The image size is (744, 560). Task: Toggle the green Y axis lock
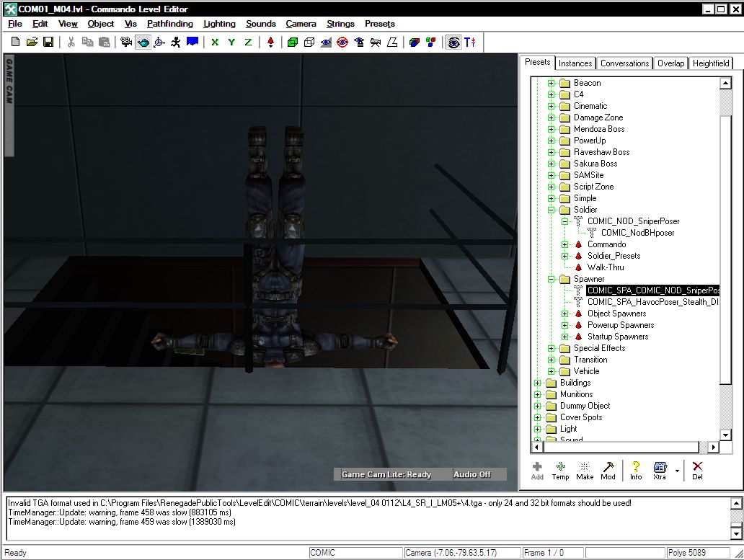pos(231,43)
